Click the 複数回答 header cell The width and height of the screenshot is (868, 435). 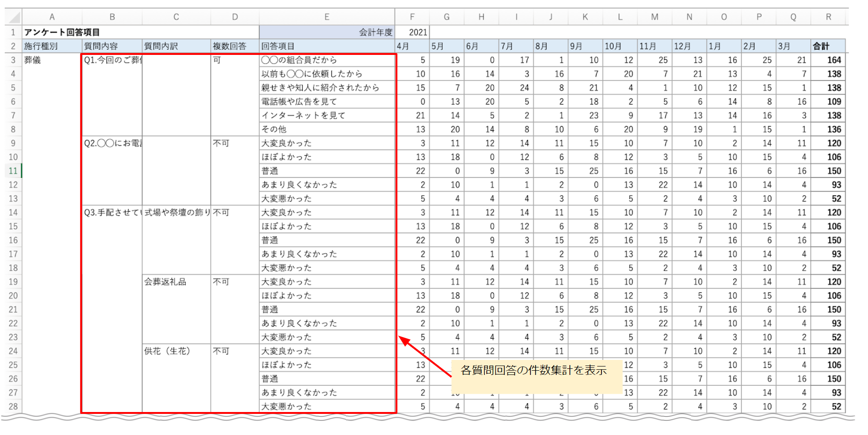(x=235, y=46)
